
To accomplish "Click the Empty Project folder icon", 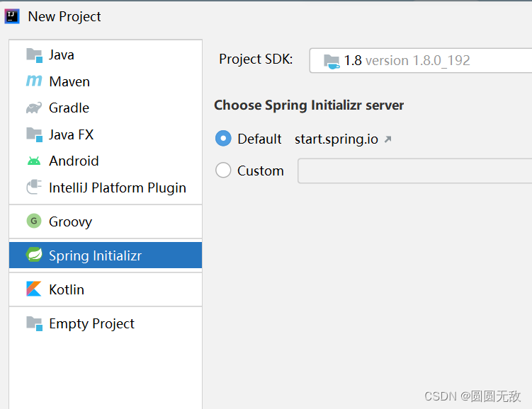I will tap(34, 323).
